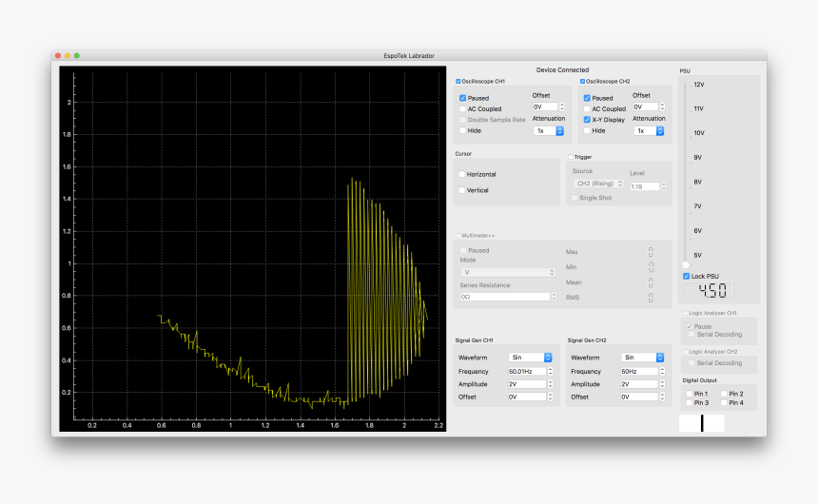The image size is (818, 504).
Task: Uncheck Paused under Oscilloscope CH1
Action: coord(462,98)
